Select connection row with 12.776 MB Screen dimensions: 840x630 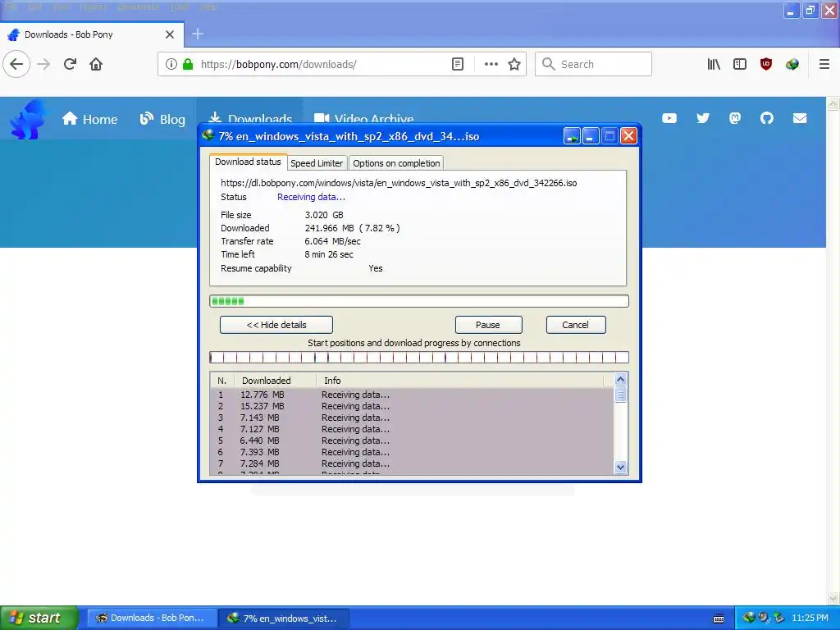(x=412, y=395)
